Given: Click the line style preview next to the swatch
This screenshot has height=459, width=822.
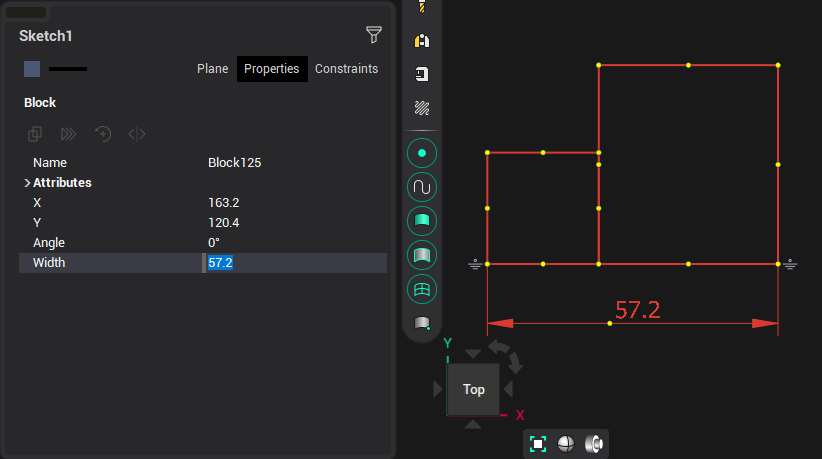Looking at the screenshot, I should [68, 69].
